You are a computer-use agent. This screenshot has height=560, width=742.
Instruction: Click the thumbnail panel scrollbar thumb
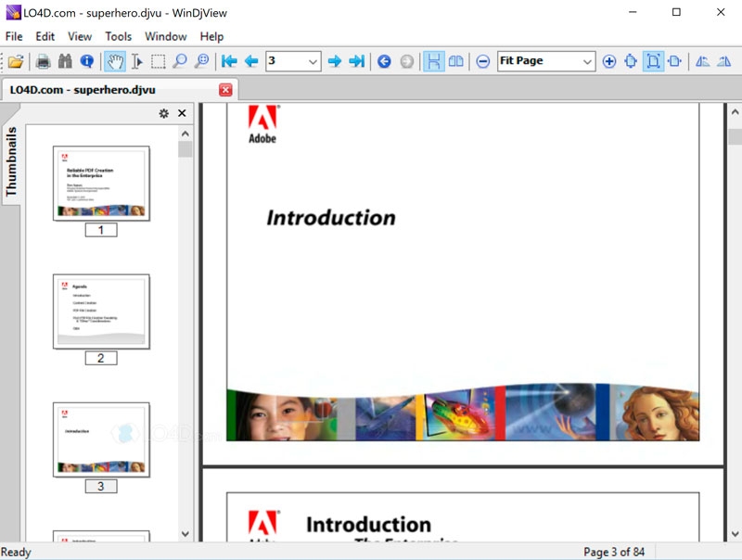[185, 149]
